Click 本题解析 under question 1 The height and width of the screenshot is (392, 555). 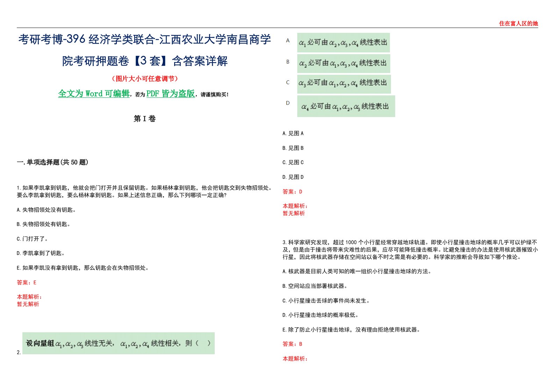pos(29,297)
